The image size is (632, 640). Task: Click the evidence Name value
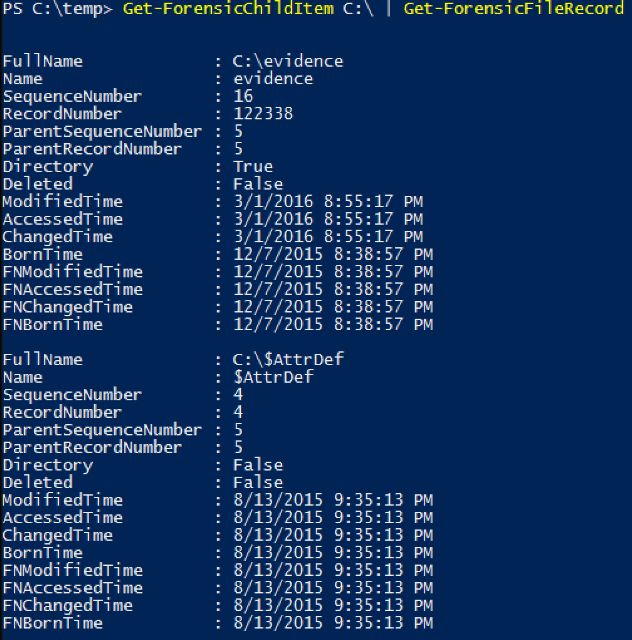pos(273,79)
